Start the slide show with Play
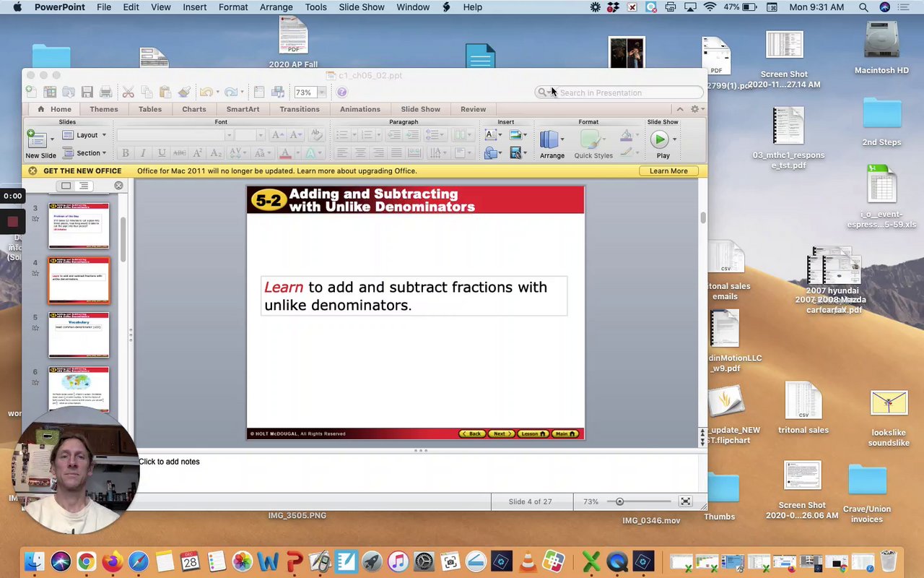Screen dimensions: 924x578 tap(659, 139)
